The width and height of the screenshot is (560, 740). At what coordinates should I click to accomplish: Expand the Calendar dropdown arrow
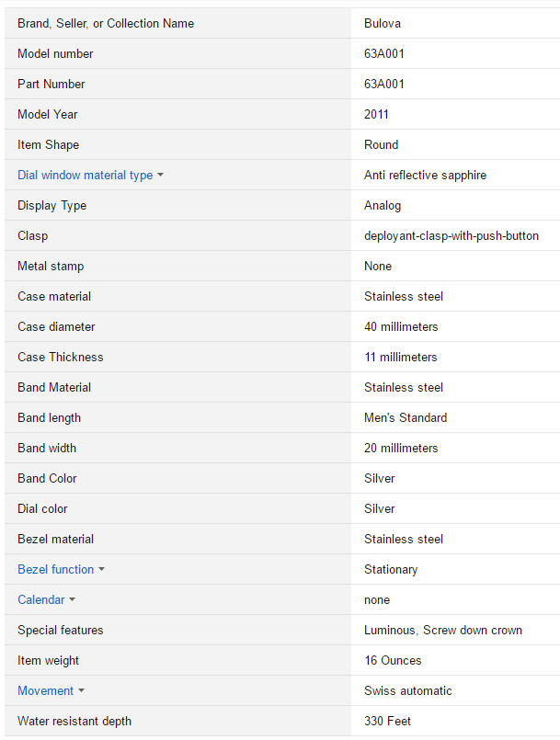[x=73, y=600]
